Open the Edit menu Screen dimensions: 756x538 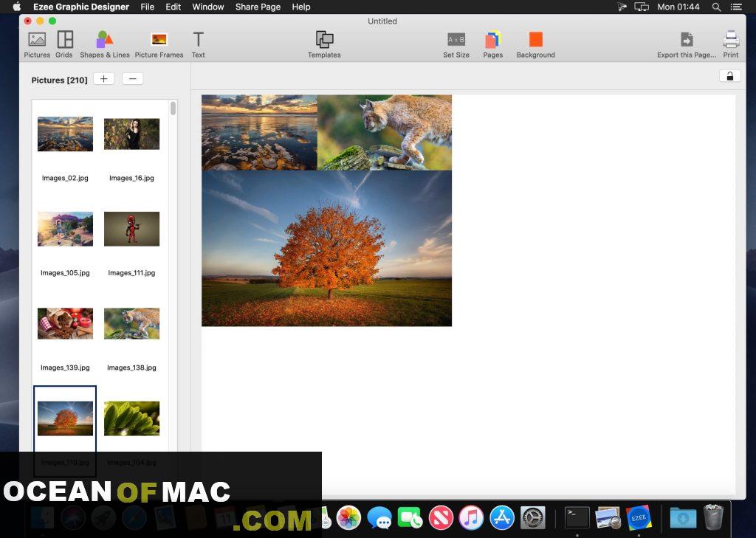tap(173, 7)
